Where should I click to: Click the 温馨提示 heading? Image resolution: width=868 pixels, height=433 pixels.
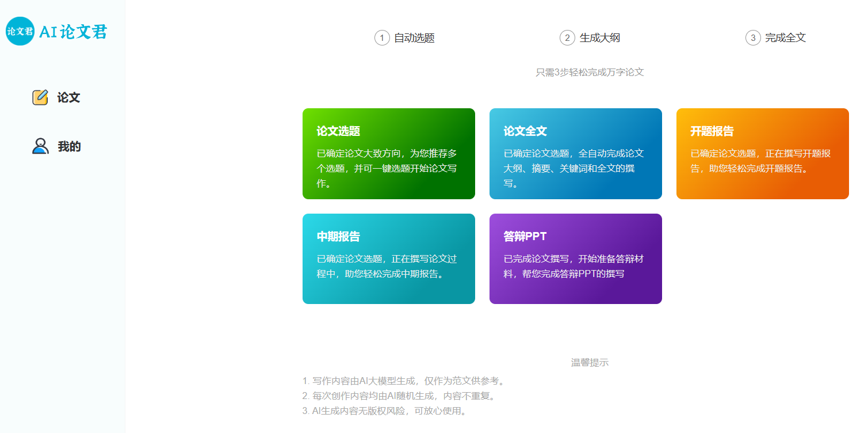click(590, 363)
